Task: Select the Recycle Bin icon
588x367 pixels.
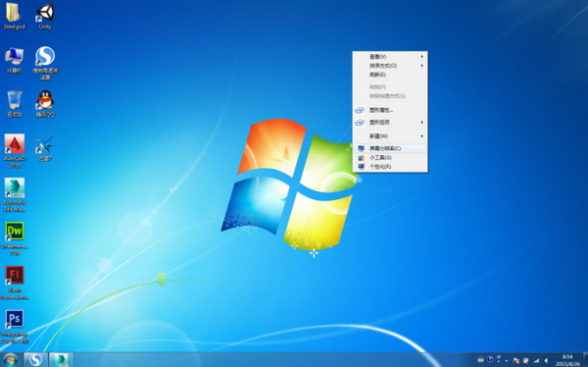Action: pyautogui.click(x=15, y=104)
